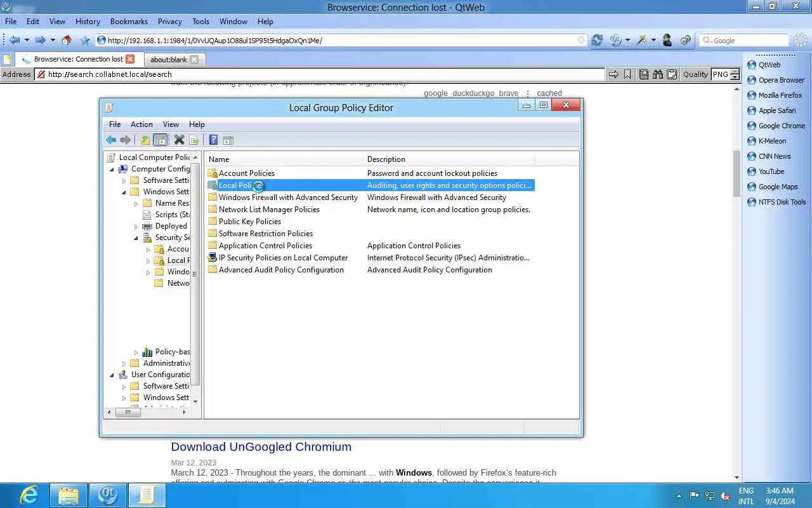This screenshot has height=508, width=812.
Task: Click the volume muted tray icon
Action: pyautogui.click(x=725, y=496)
